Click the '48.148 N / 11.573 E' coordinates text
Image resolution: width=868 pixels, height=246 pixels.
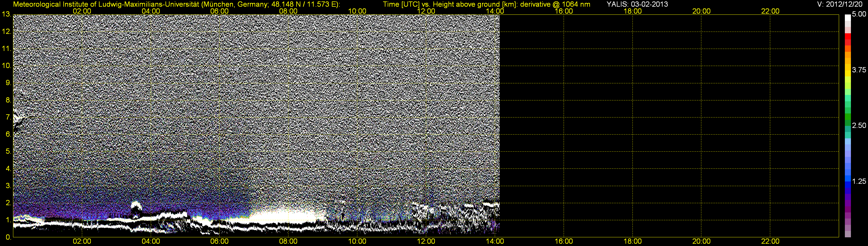(x=304, y=4)
